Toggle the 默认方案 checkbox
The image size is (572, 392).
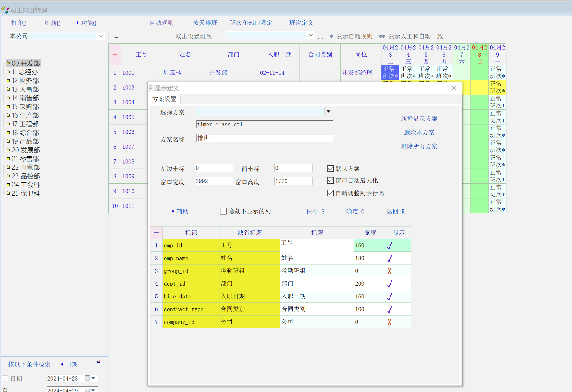click(330, 169)
